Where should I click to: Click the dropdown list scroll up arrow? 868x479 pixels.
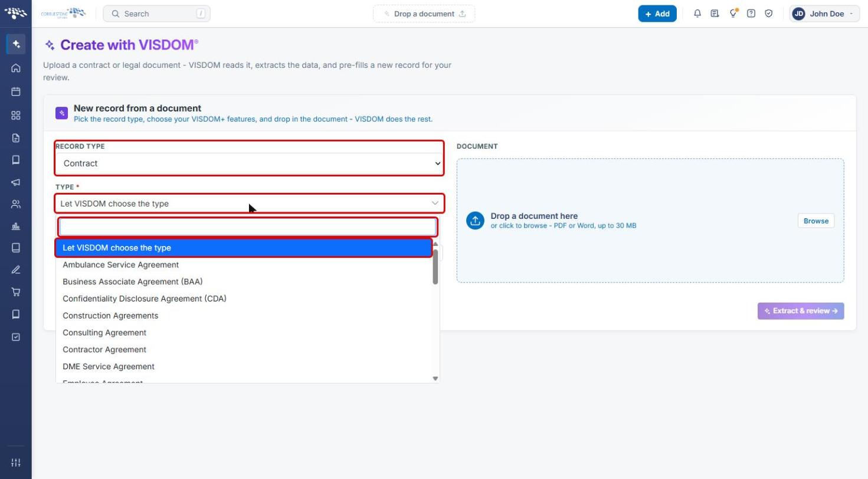tap(435, 244)
